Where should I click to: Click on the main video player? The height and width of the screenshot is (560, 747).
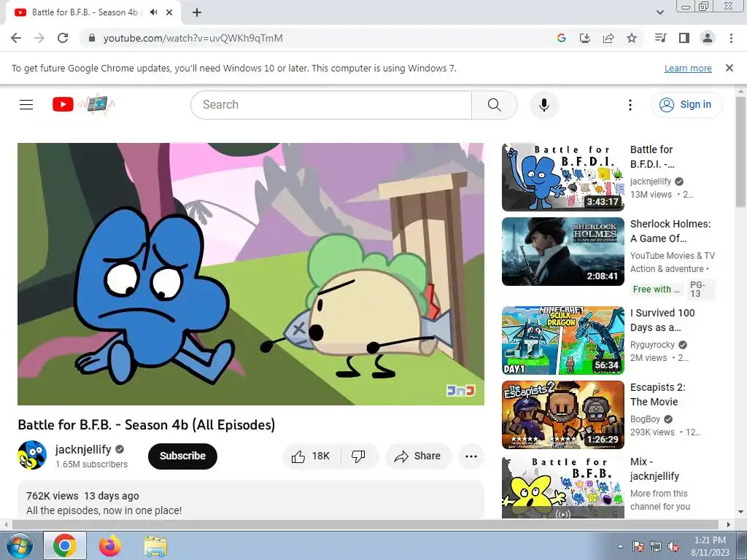click(x=251, y=274)
